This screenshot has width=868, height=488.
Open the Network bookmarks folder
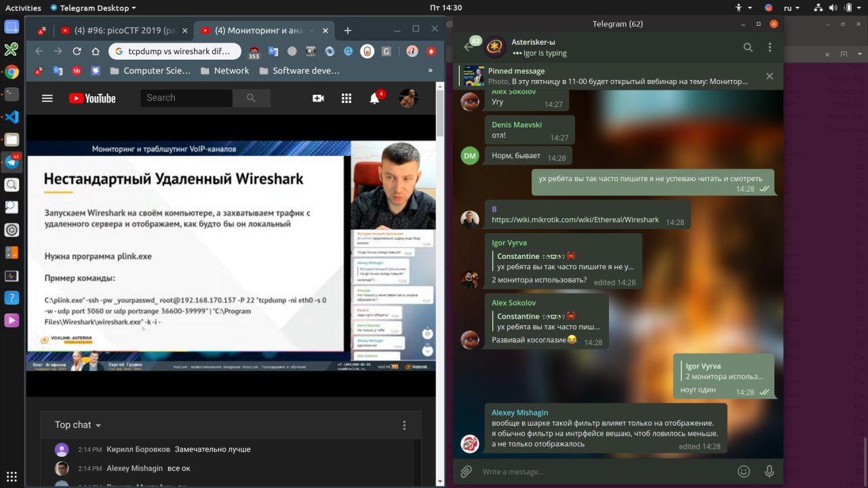pos(225,70)
